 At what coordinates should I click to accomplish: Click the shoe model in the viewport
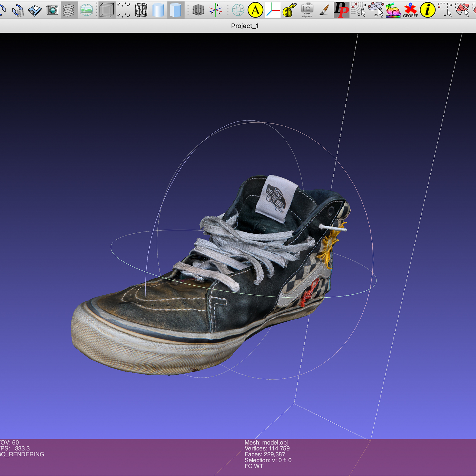click(211, 274)
